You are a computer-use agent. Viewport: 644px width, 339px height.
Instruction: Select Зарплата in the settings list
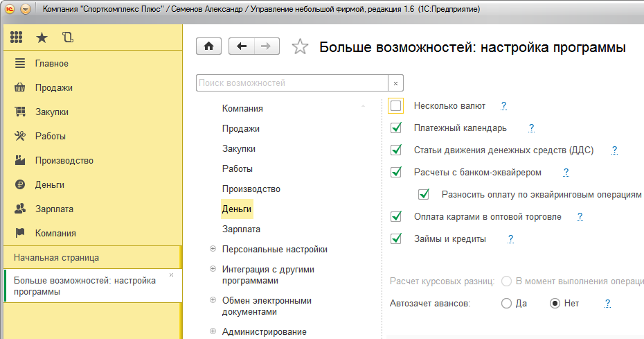coord(241,229)
